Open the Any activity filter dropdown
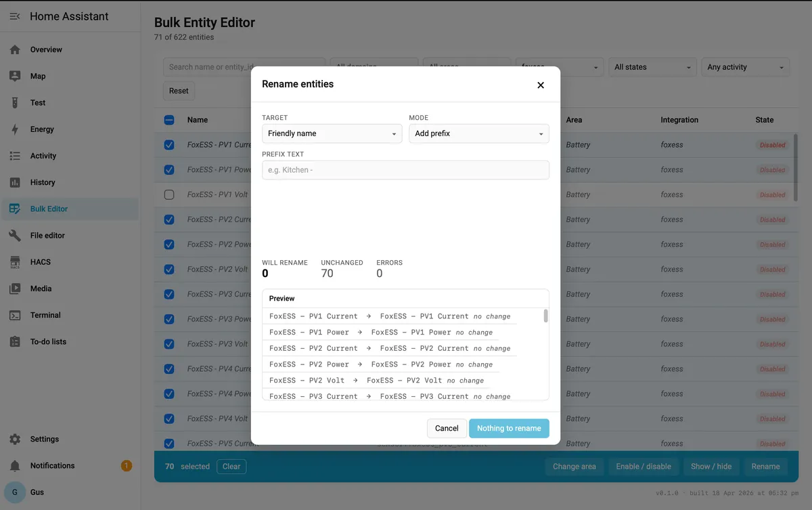This screenshot has height=510, width=812. coord(746,67)
